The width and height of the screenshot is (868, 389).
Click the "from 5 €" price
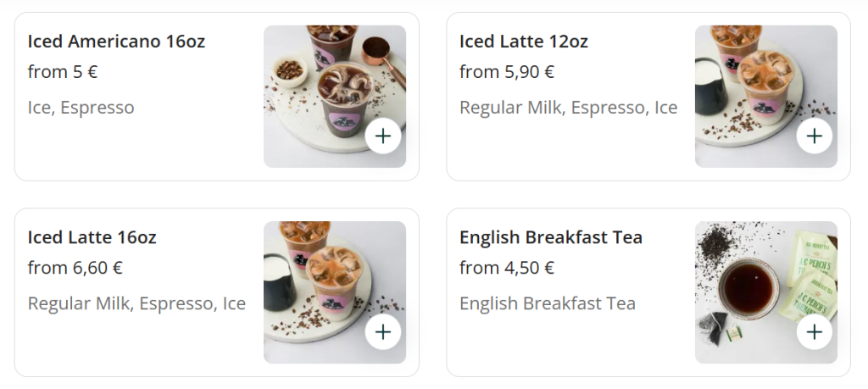tap(62, 72)
